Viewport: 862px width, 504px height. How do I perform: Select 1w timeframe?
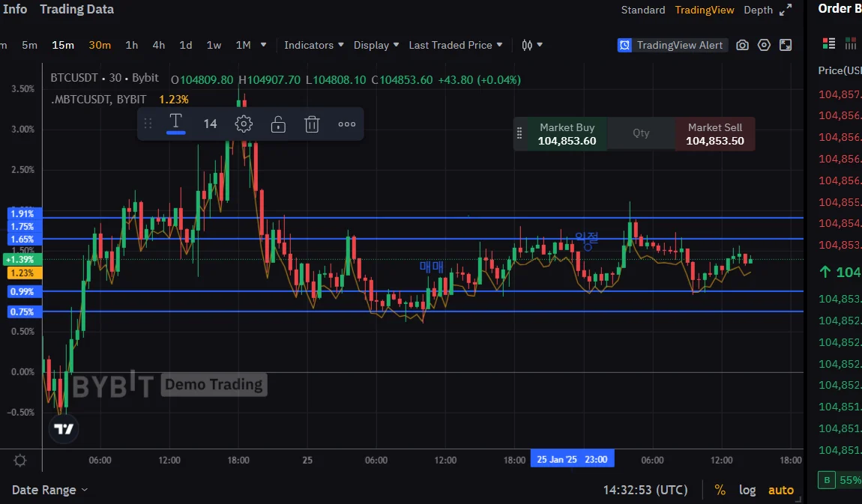tap(214, 45)
